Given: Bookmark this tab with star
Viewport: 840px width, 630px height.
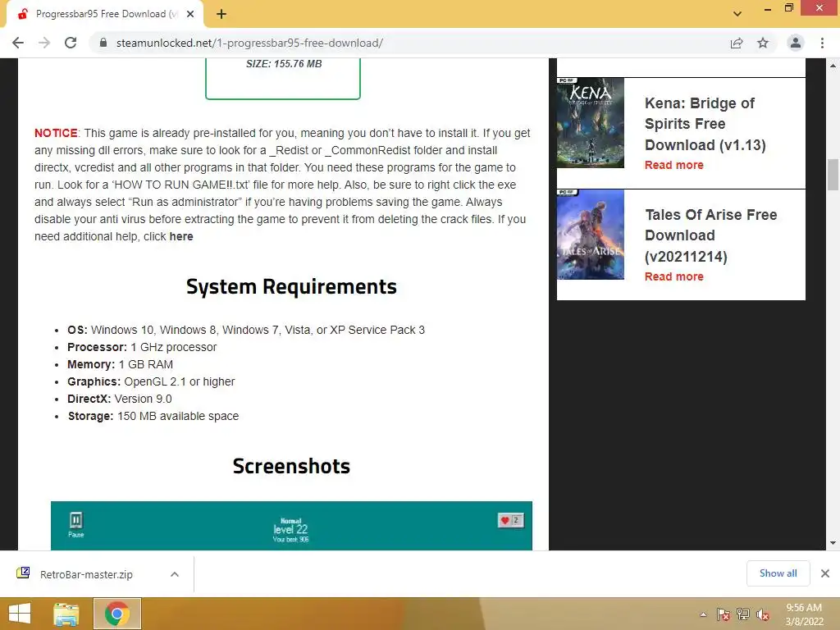Looking at the screenshot, I should pos(763,43).
